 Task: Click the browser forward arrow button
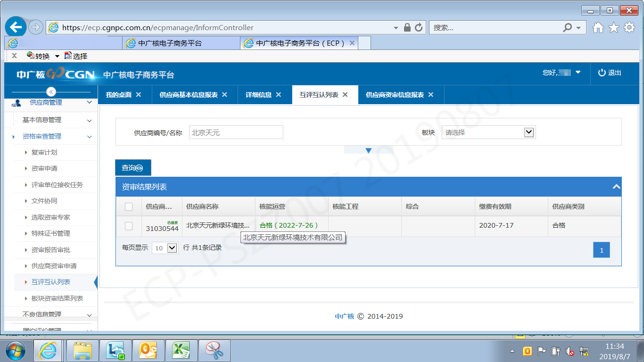[x=36, y=27]
